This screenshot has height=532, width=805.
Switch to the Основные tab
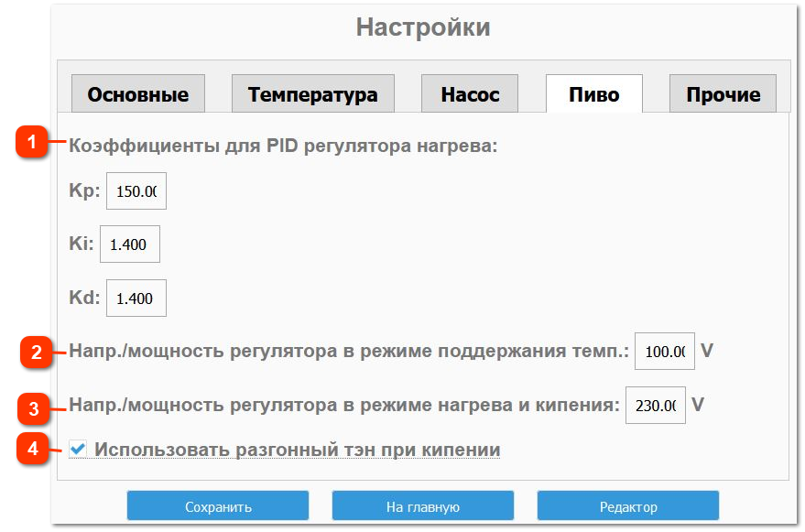[138, 94]
